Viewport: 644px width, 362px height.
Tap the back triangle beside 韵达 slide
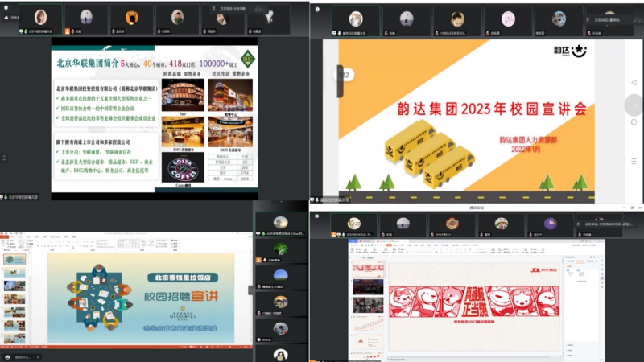[x=634, y=83]
